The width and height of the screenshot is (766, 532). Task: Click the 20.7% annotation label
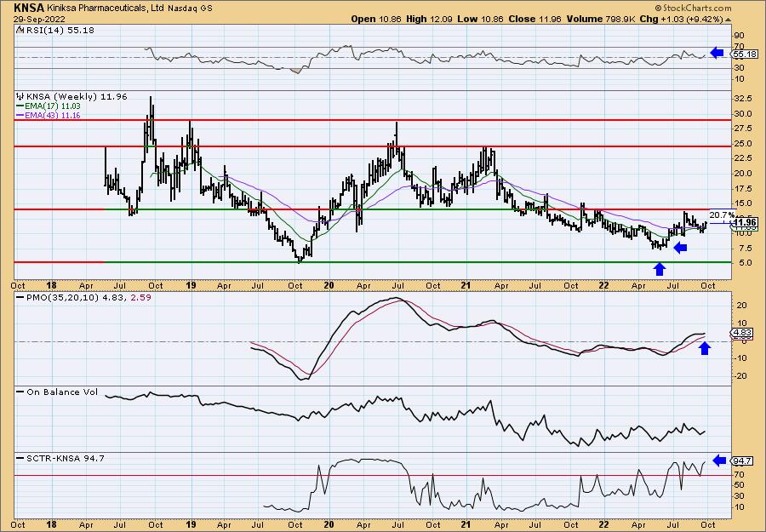point(722,215)
